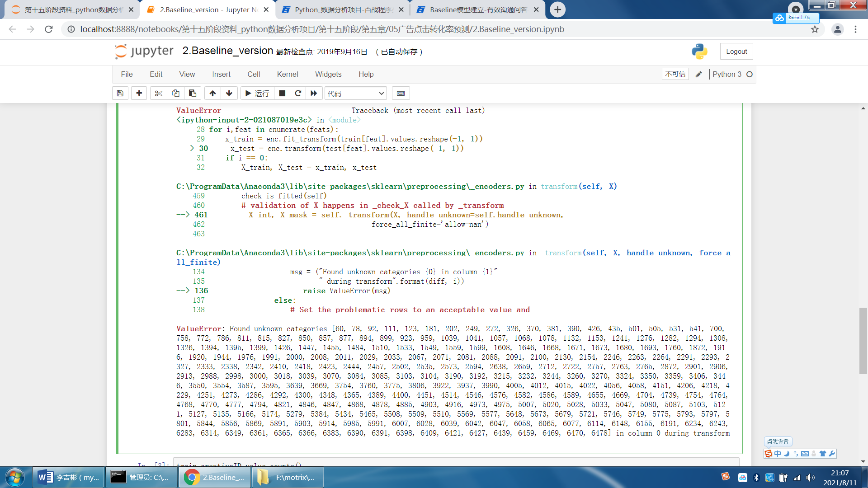
Task: Save notebook with the floppy disk icon
Action: (120, 94)
